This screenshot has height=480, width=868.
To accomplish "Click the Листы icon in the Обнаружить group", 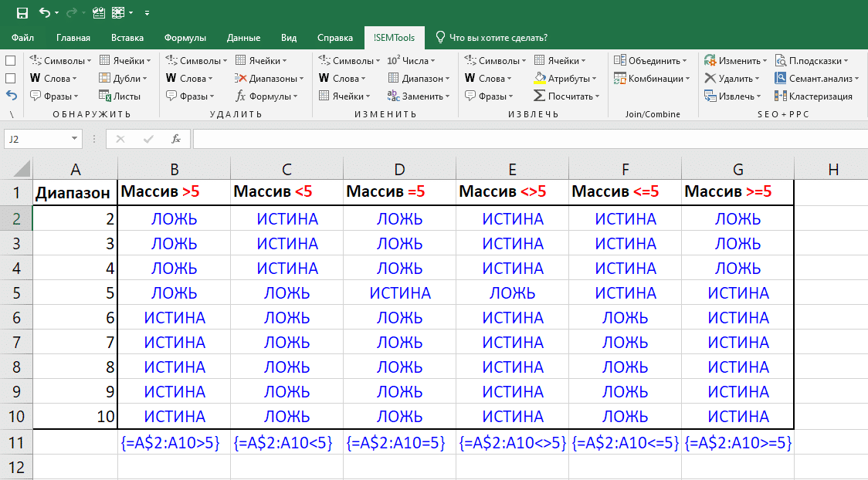I will (106, 96).
